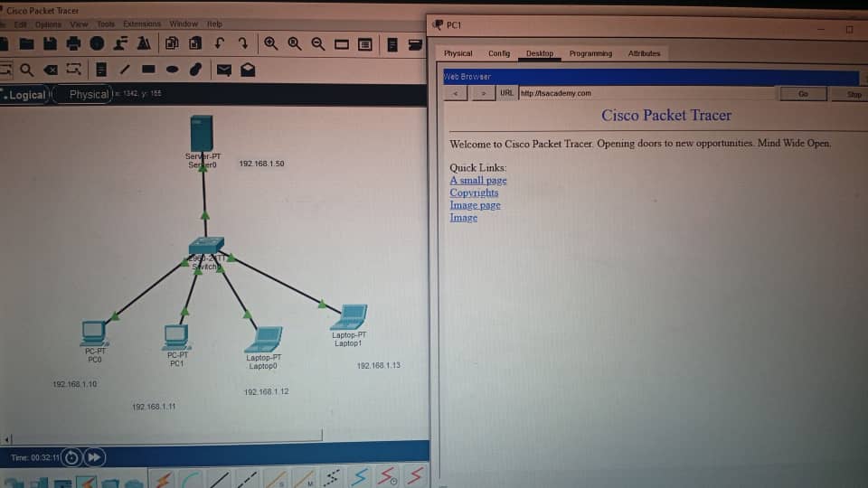Reset the workspace zoom level
The width and height of the screenshot is (868, 488).
295,43
